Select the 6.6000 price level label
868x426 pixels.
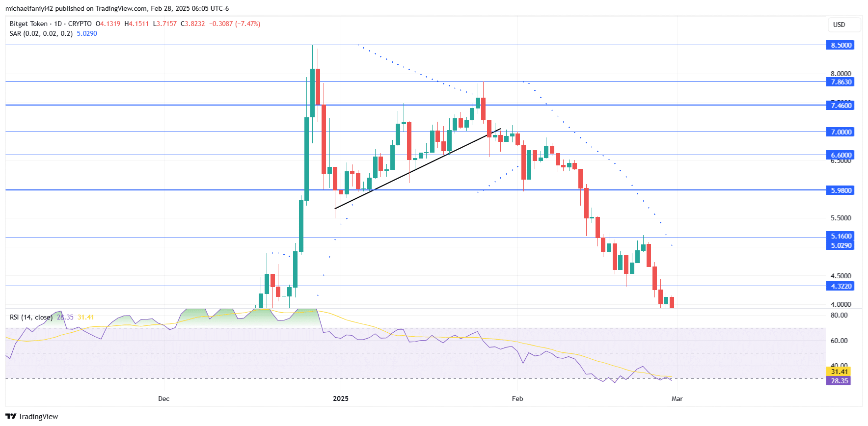point(841,155)
